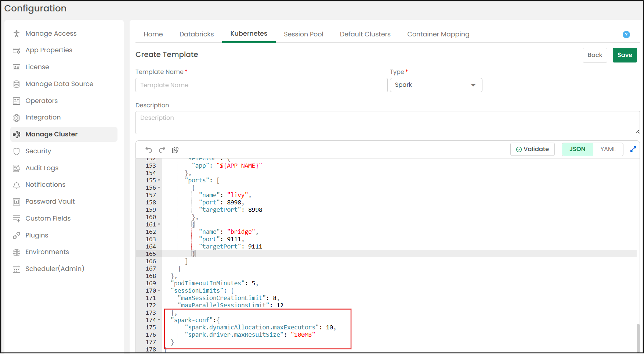
Task: Collapse the sessionLimits block at line 170
Action: (159, 291)
